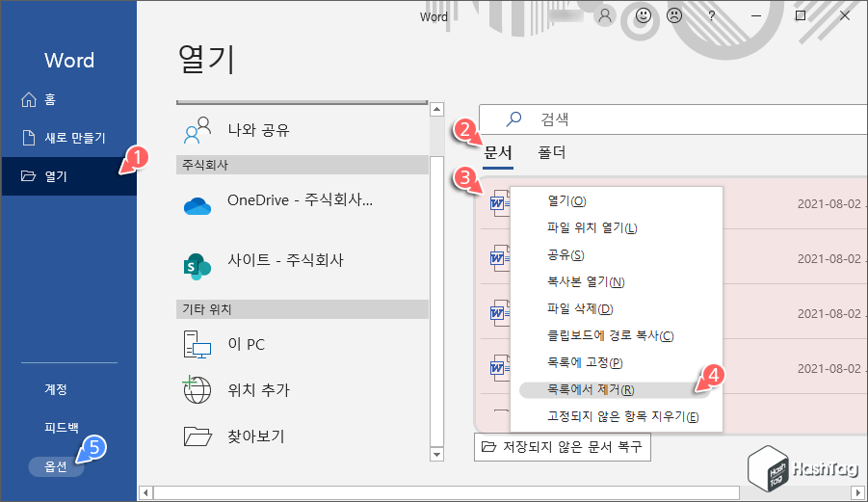
Task: Click scroll up arrow of locations list
Action: [x=436, y=109]
